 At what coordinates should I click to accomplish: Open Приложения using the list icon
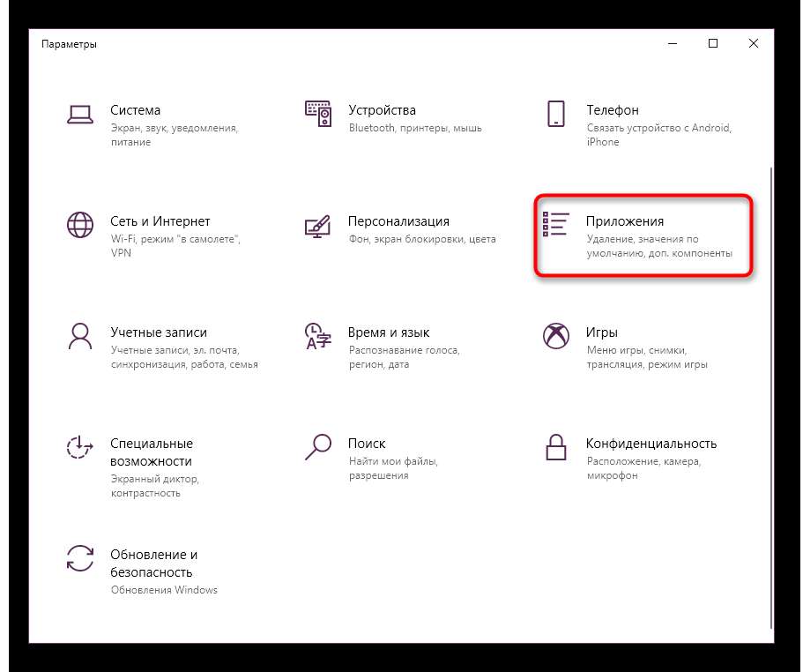555,225
